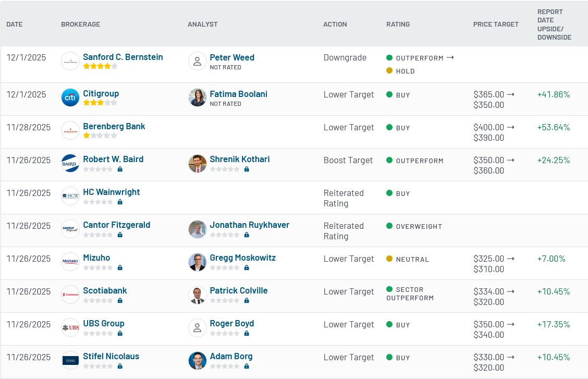Open the Scotiabank brokerage link
The width and height of the screenshot is (588, 379).
click(x=105, y=290)
